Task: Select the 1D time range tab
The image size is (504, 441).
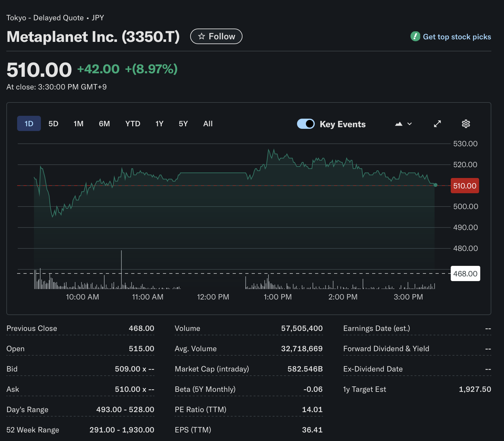Action: click(29, 124)
